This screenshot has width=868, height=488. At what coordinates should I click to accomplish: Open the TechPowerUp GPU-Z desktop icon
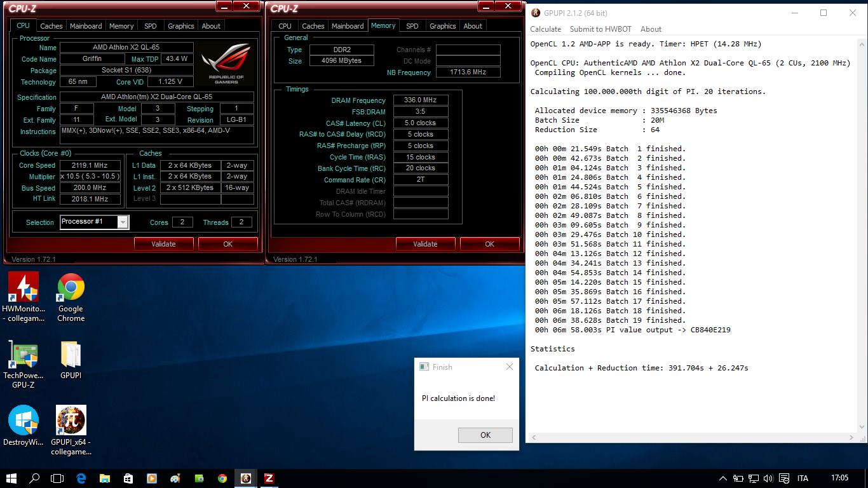[x=24, y=364]
